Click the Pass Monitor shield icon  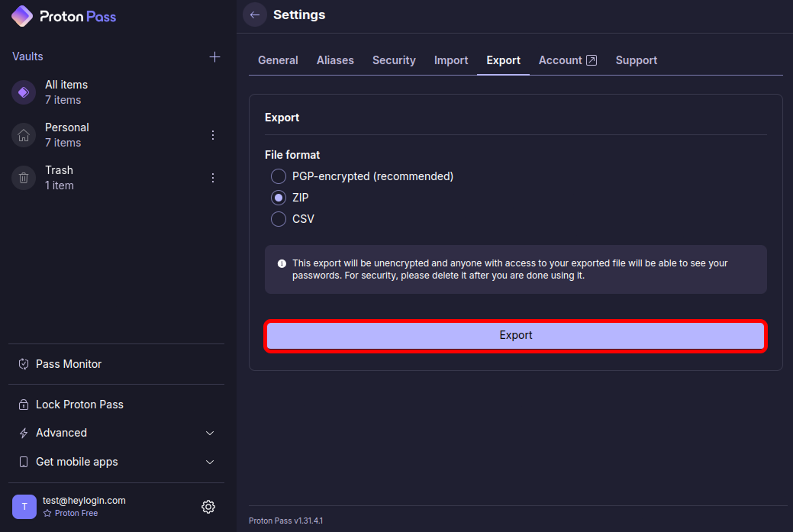tap(24, 364)
